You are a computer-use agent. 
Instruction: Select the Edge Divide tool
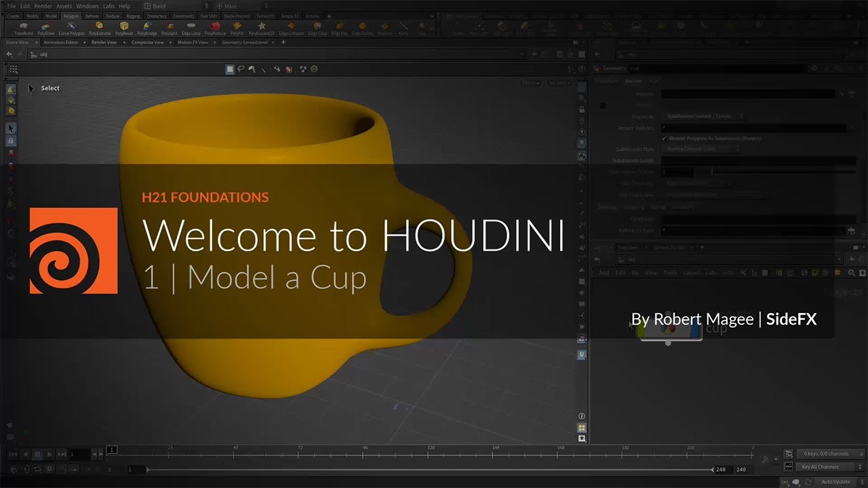[x=362, y=28]
